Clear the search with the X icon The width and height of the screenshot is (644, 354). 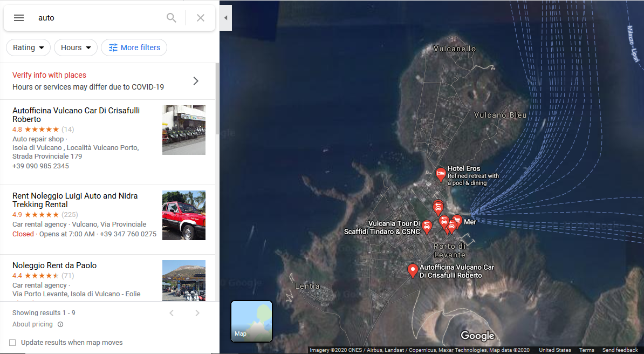(201, 18)
